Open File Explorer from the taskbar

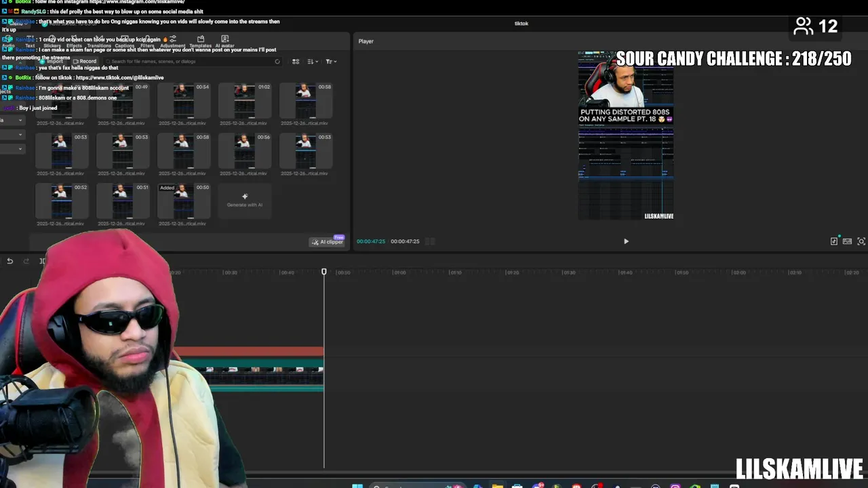(x=498, y=486)
